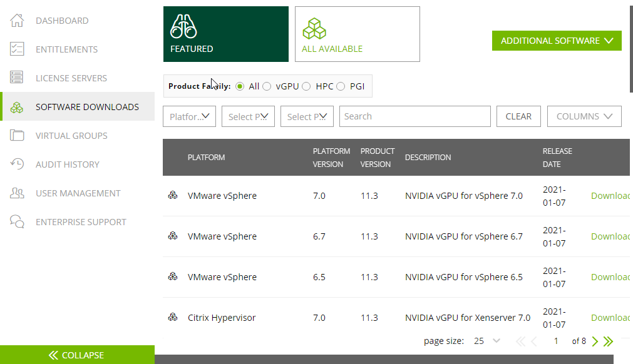
Task: Download NVIDIA vGPU for Xenserver 7.0
Action: point(610,318)
